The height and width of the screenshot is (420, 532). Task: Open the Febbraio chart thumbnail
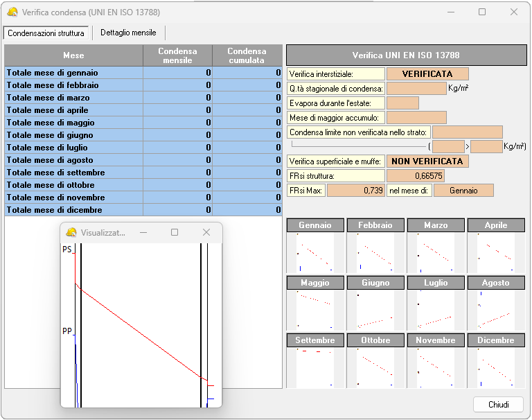pyautogui.click(x=375, y=252)
